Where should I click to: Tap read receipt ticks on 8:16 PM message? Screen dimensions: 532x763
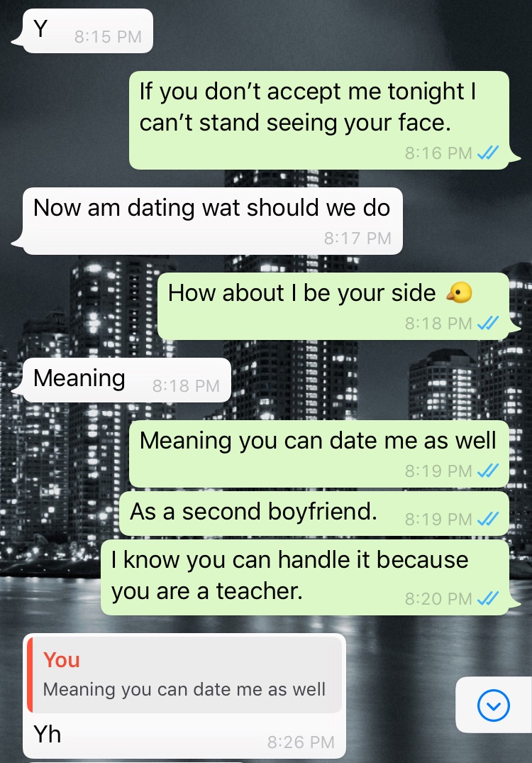[488, 153]
